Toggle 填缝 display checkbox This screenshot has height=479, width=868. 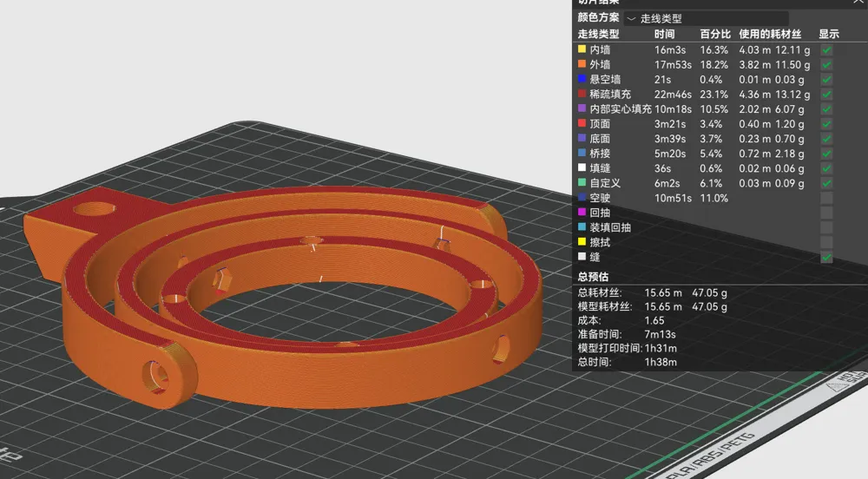pos(826,168)
